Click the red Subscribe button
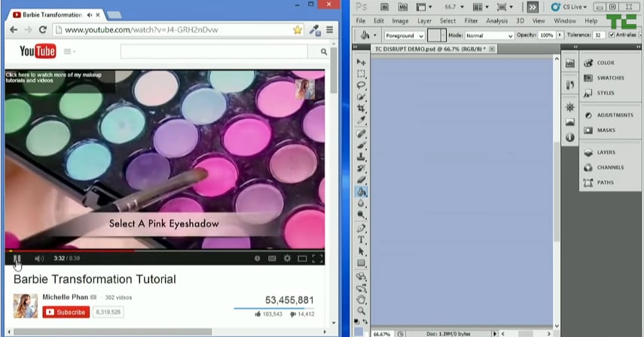This screenshot has width=644, height=337. pos(66,312)
